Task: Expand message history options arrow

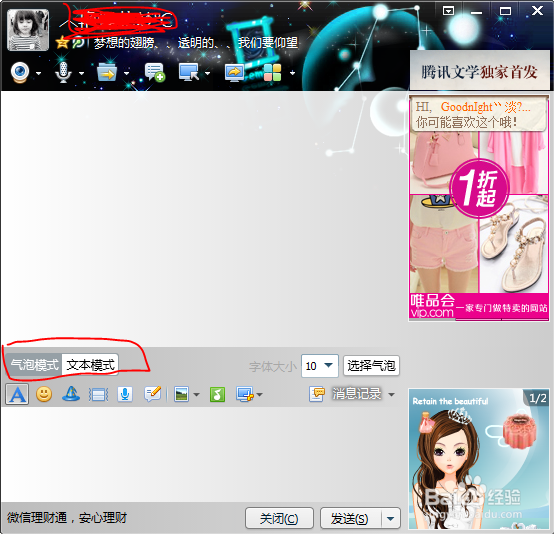Action: click(x=391, y=394)
